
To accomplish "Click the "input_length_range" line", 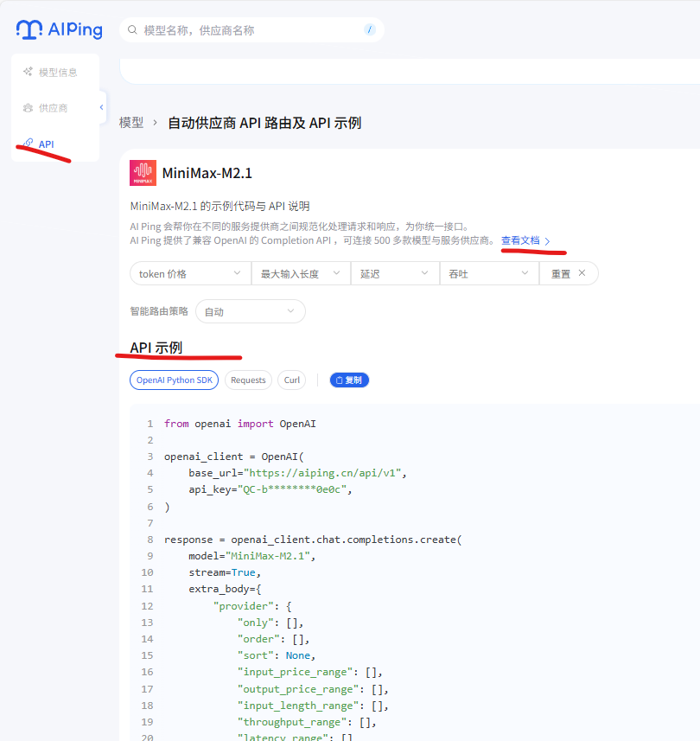I will tap(313, 706).
